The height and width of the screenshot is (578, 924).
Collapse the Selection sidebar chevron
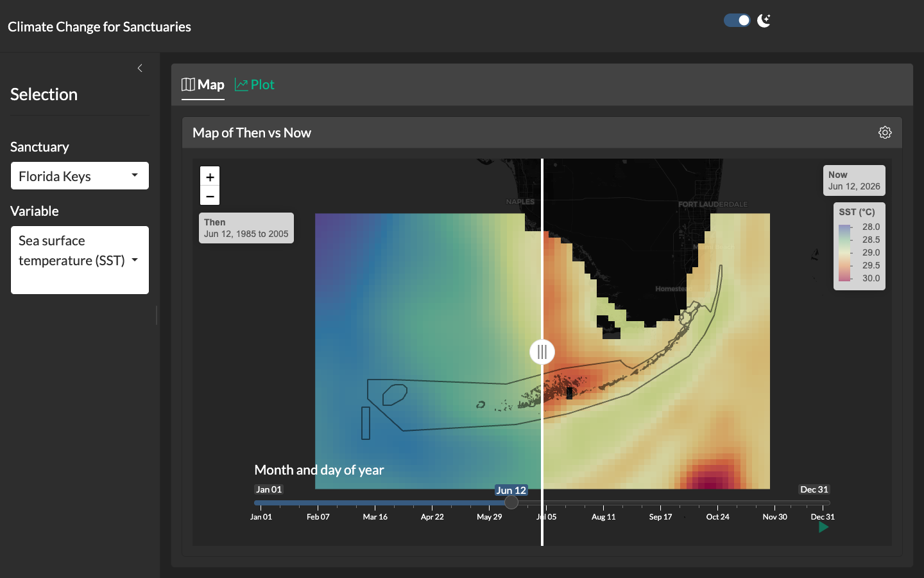tap(140, 68)
